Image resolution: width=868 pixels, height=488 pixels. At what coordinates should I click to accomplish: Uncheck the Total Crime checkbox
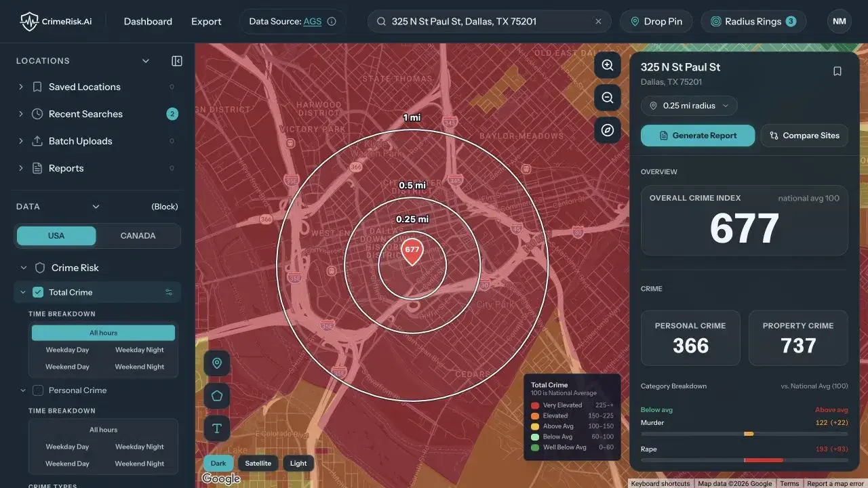(x=38, y=292)
